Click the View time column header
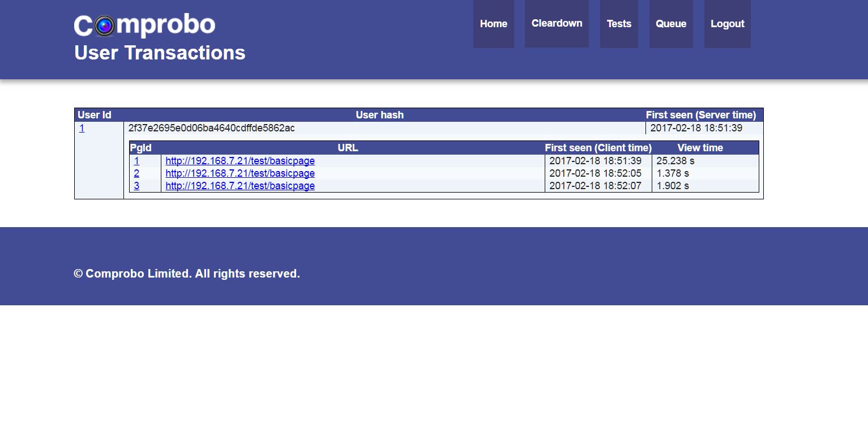 coord(700,148)
